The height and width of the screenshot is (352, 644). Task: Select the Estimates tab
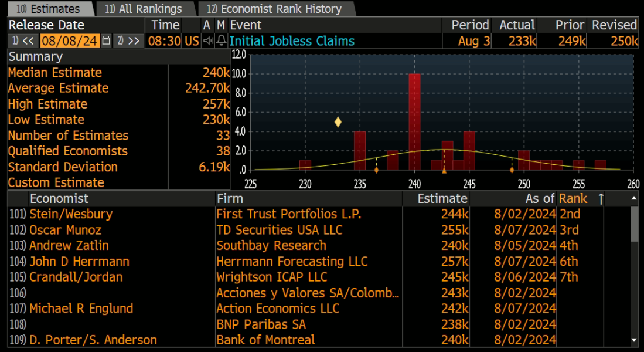click(47, 9)
